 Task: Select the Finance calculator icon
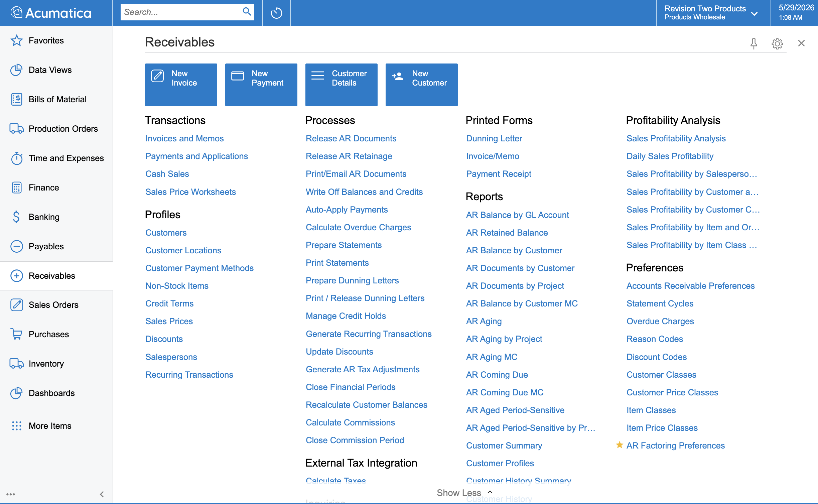(x=16, y=187)
